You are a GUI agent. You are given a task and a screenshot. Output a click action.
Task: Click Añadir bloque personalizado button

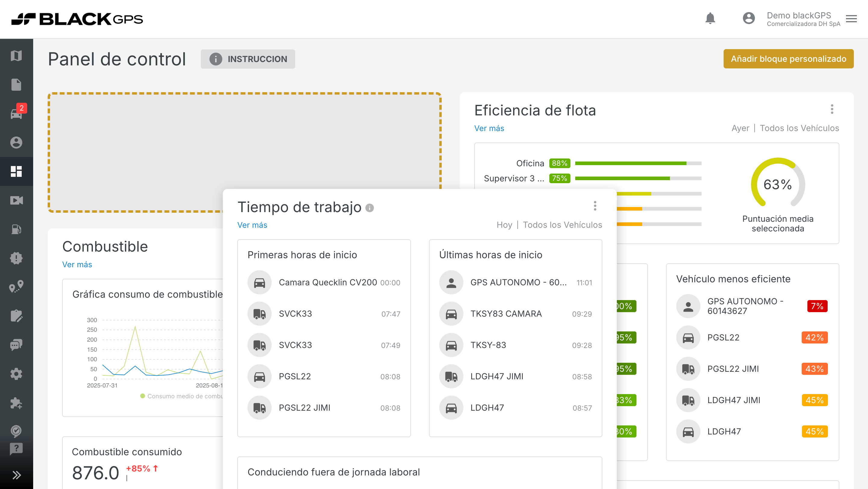pyautogui.click(x=788, y=59)
